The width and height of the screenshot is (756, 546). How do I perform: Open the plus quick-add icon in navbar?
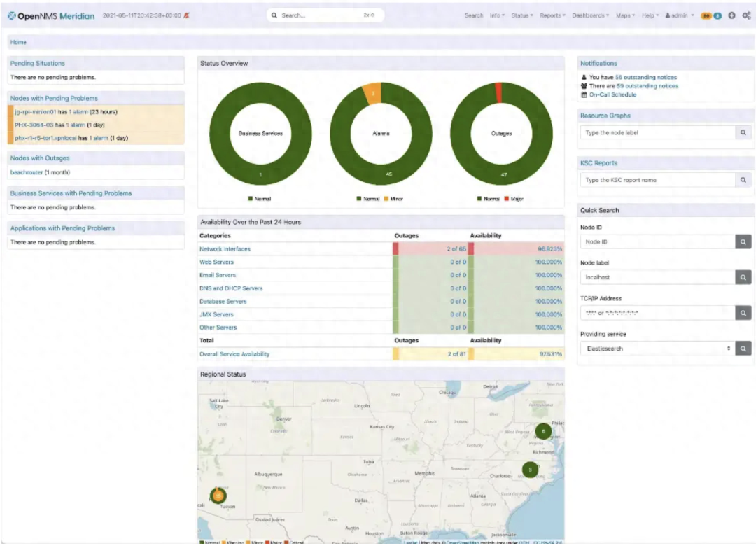(731, 15)
